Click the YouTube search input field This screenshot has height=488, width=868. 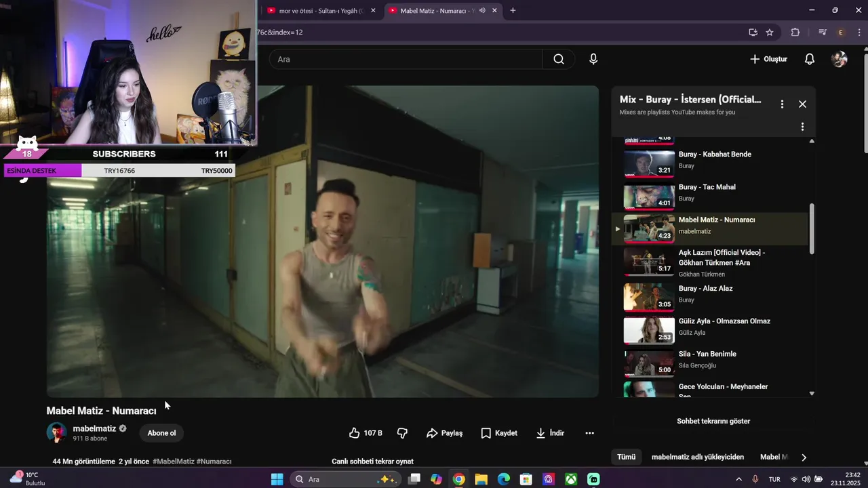[406, 59]
